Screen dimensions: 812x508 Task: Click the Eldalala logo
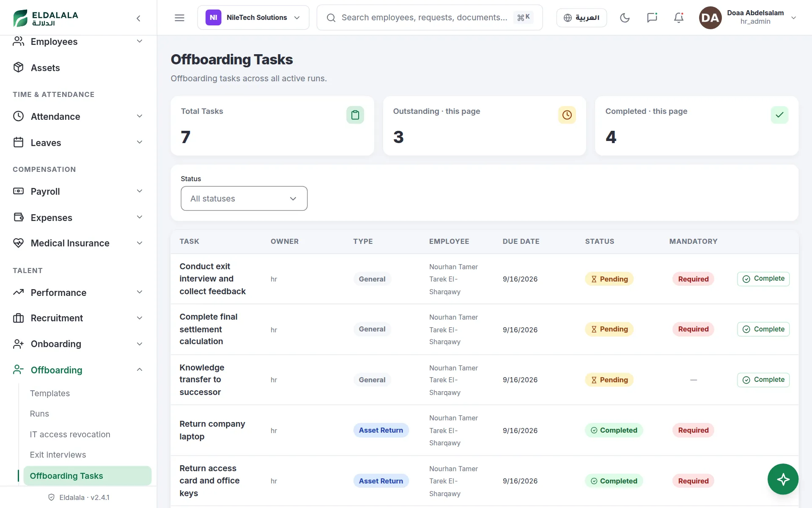46,18
